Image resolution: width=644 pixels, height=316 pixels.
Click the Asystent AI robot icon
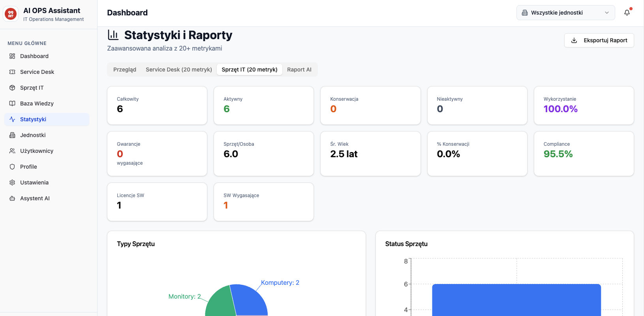pyautogui.click(x=12, y=198)
